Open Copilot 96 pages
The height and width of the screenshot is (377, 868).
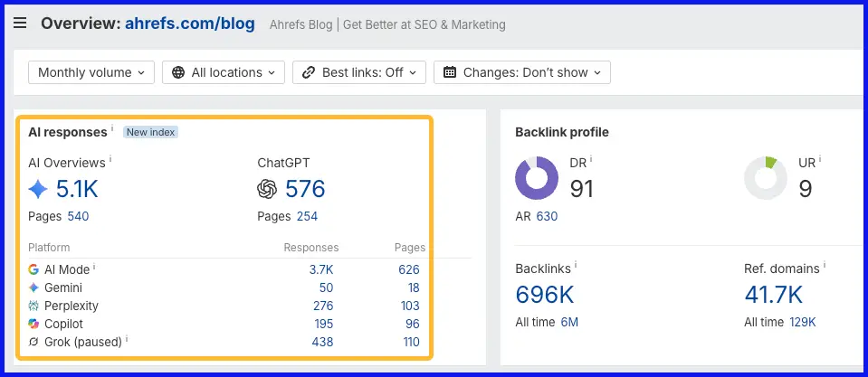click(413, 324)
